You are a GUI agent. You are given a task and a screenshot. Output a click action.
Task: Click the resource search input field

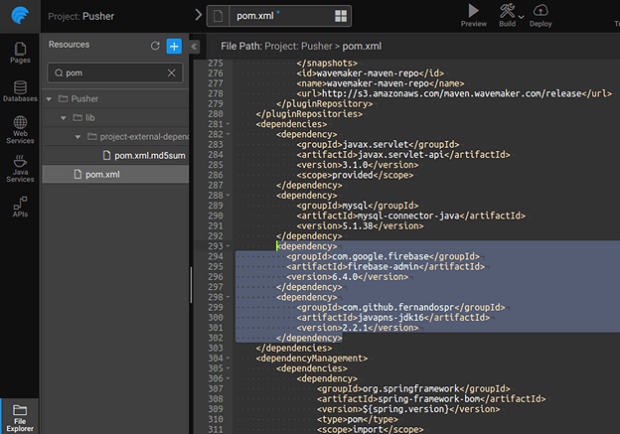(x=112, y=73)
